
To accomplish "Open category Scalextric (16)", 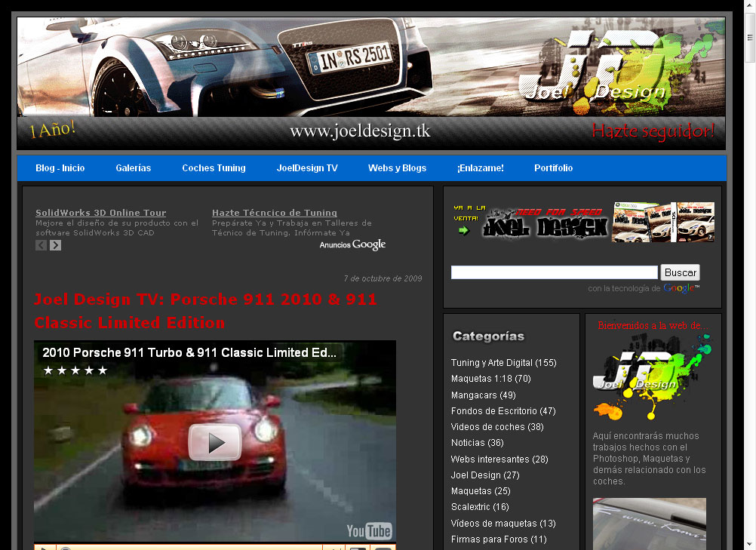I will [480, 506].
